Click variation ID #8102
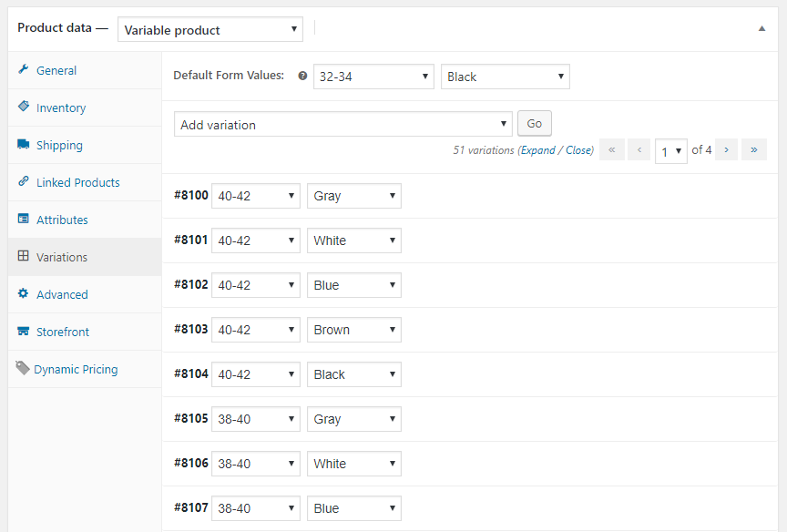 [190, 284]
